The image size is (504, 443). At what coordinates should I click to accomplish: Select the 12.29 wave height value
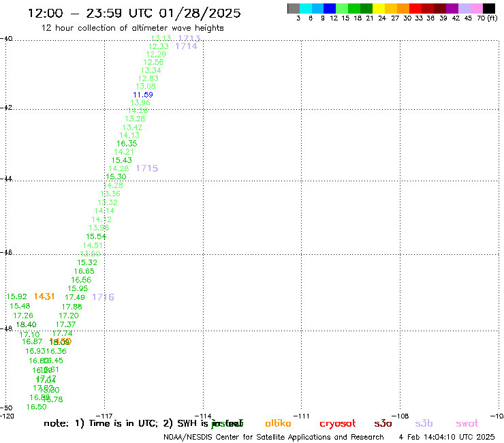coord(156,55)
